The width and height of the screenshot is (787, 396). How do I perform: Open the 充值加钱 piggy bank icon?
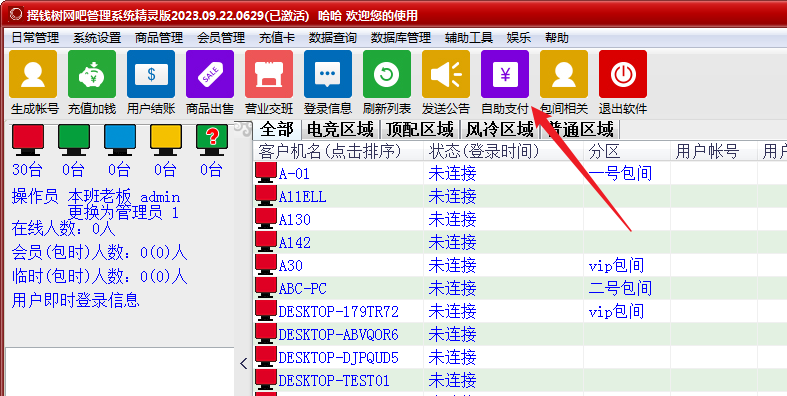tap(92, 74)
